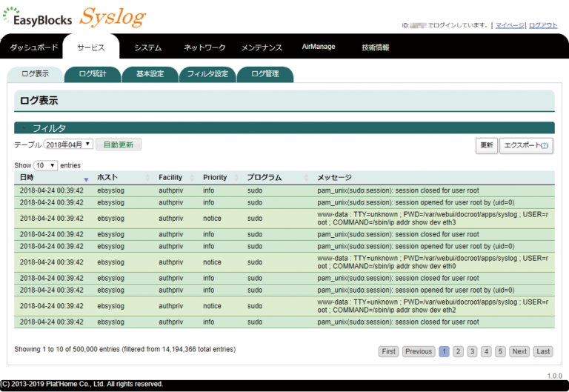The image size is (569, 392).
Task: Expand the フィルタ section arrow
Action: pos(24,128)
